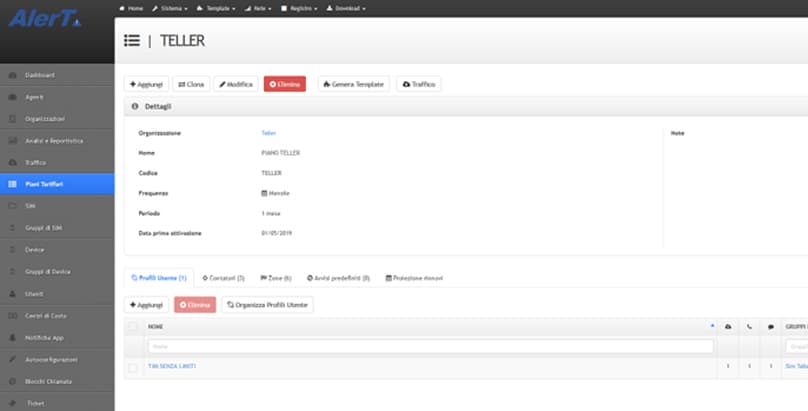
Task: Click red Elimina button beside Modifica
Action: [284, 84]
